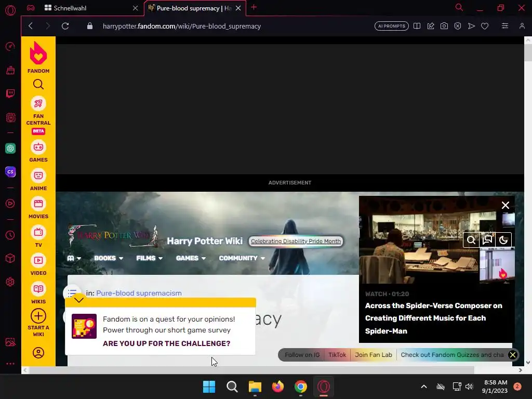This screenshot has width=532, height=399.
Task: Show hidden system tray icons
Action: 424,387
